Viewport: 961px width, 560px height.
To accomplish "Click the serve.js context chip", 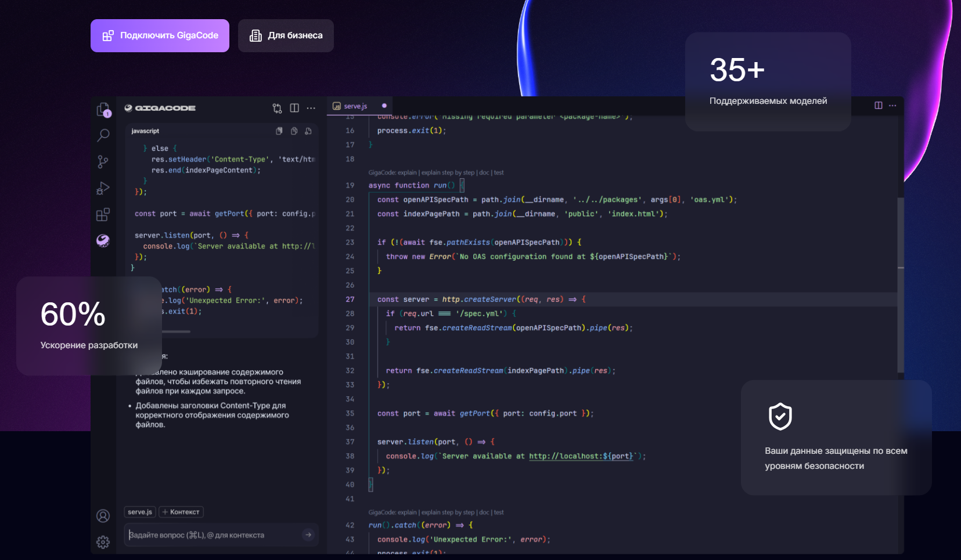I will pyautogui.click(x=140, y=512).
